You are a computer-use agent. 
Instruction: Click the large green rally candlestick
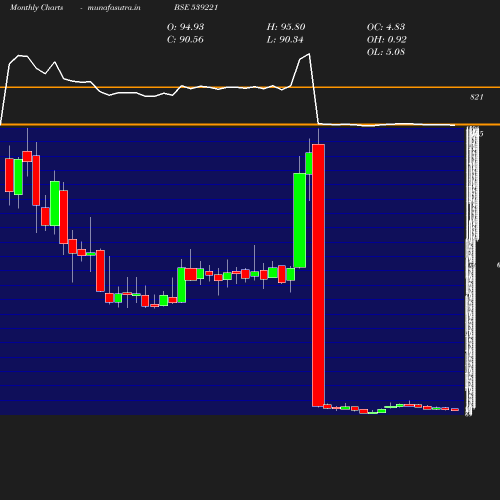point(300,220)
